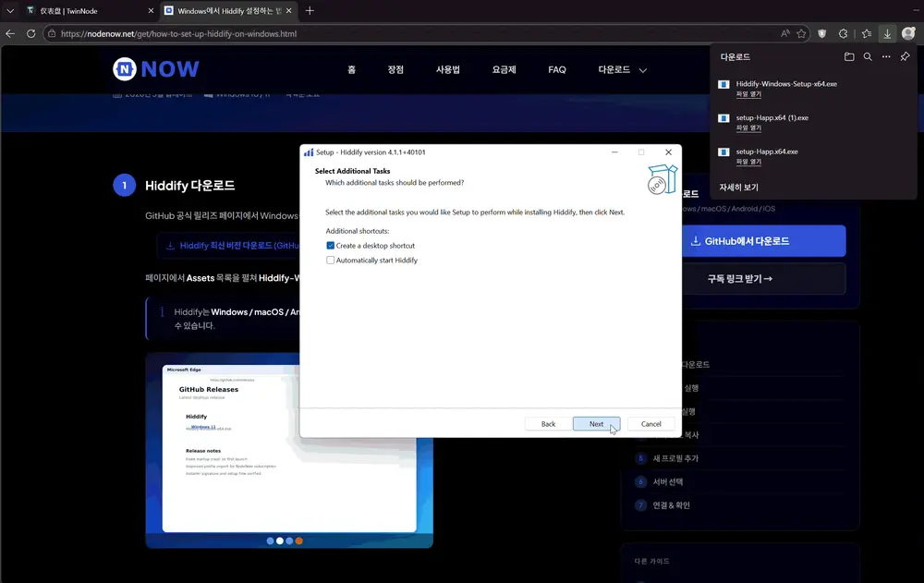Open FAQ navigation item
924x583 pixels.
(557, 69)
